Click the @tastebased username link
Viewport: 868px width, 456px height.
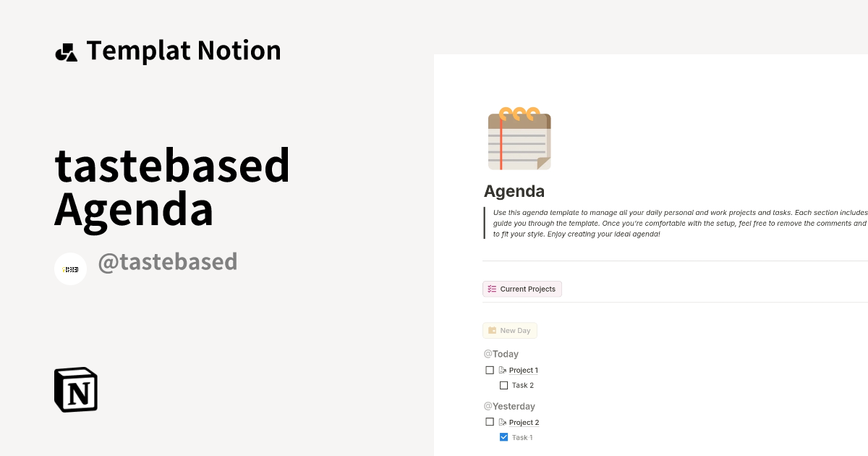[x=168, y=261]
